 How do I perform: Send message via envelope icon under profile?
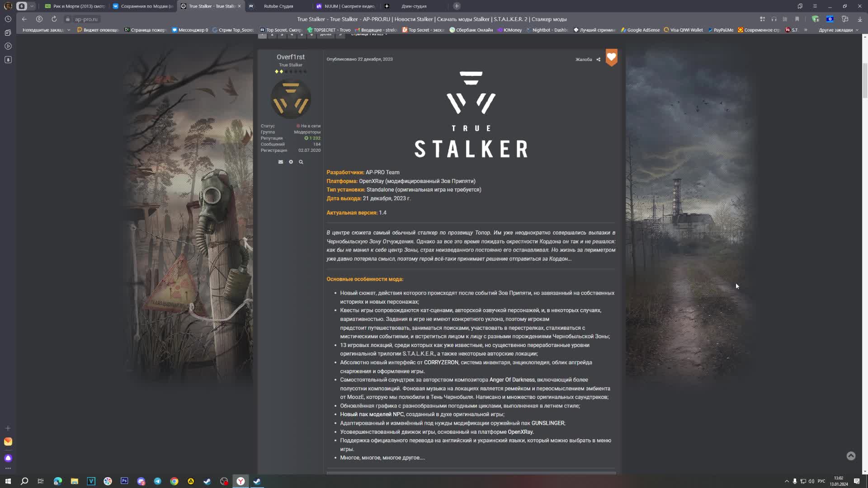pos(280,162)
